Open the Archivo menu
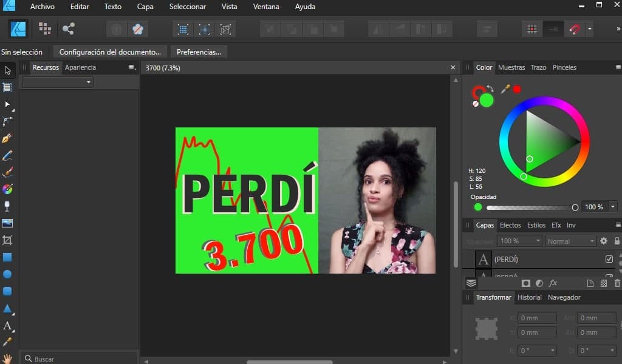The image size is (622, 364). tap(43, 7)
